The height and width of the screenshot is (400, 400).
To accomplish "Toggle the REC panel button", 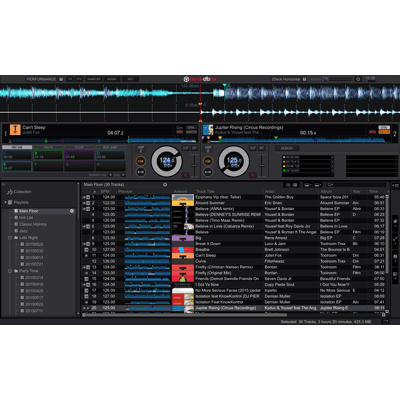I will click(130, 79).
